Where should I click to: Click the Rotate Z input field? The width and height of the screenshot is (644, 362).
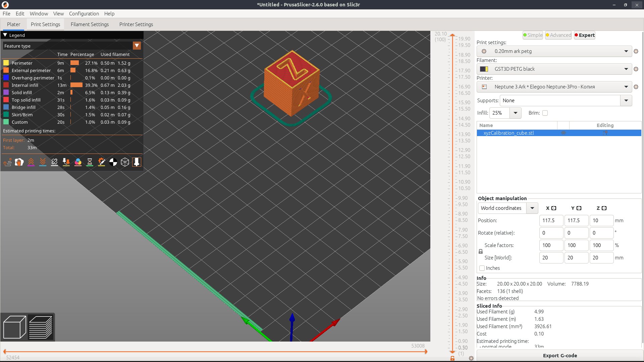pos(601,233)
